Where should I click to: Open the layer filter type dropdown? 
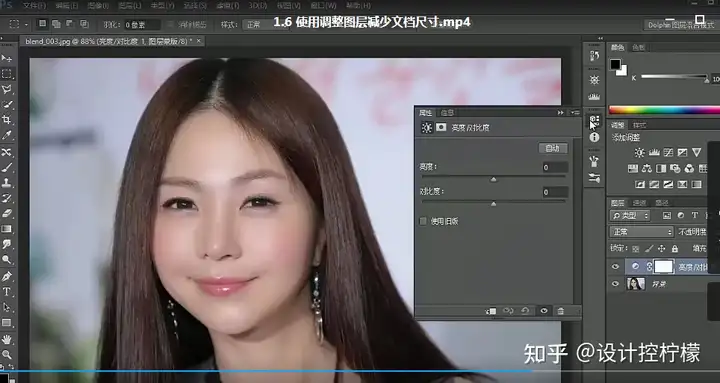[x=630, y=215]
